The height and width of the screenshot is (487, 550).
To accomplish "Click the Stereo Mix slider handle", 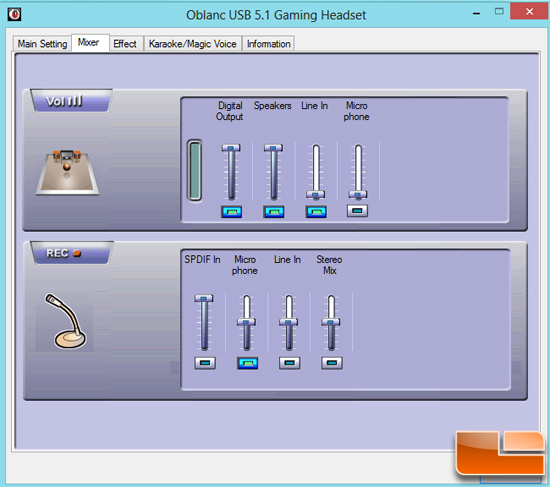I will click(331, 322).
